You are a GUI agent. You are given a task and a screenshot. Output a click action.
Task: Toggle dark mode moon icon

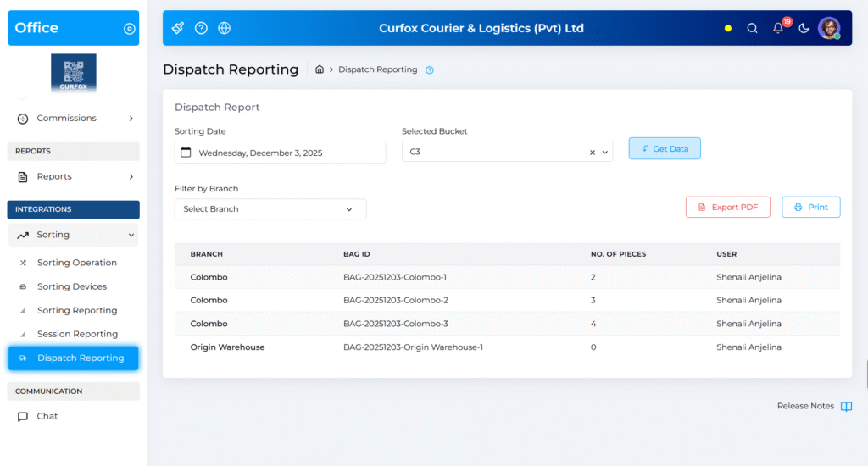(804, 28)
